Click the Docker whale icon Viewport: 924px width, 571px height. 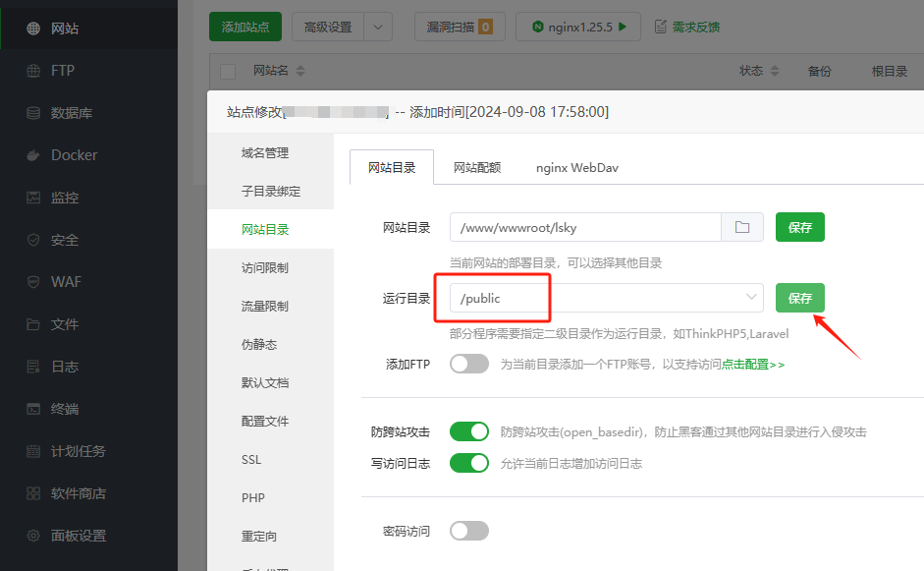point(33,155)
